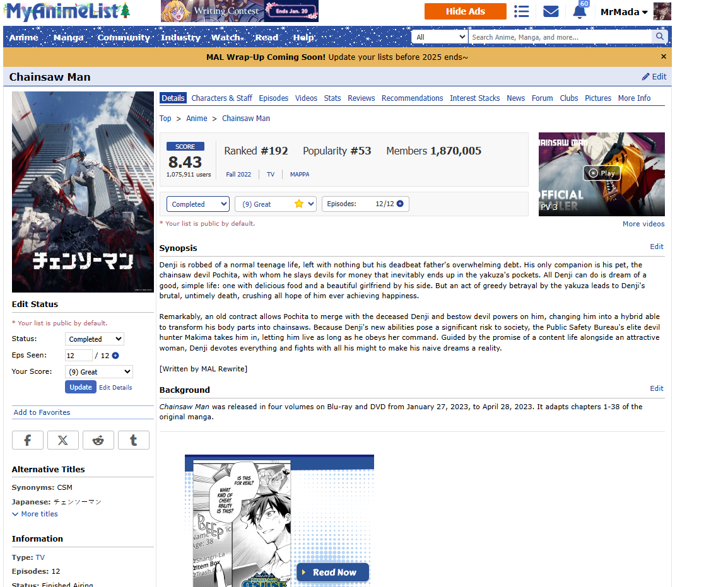This screenshot has width=728, height=587.
Task: Open the messages envelope icon
Action: (551, 11)
